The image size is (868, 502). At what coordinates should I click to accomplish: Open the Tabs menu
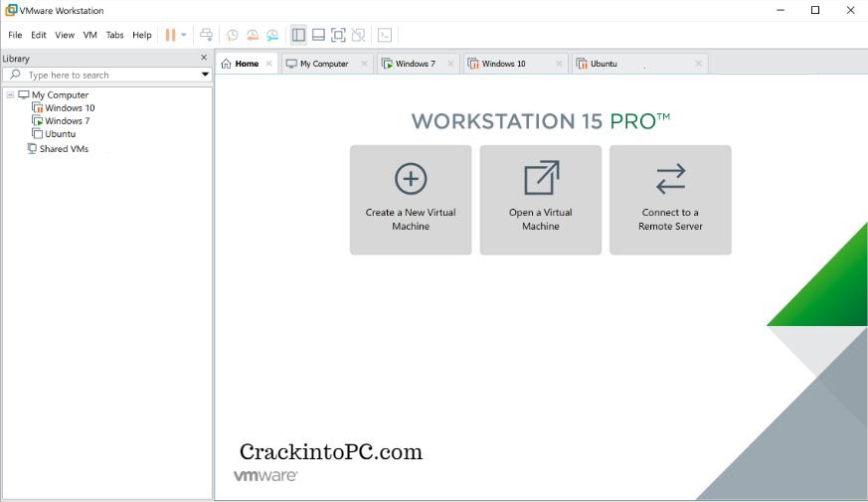coord(114,35)
